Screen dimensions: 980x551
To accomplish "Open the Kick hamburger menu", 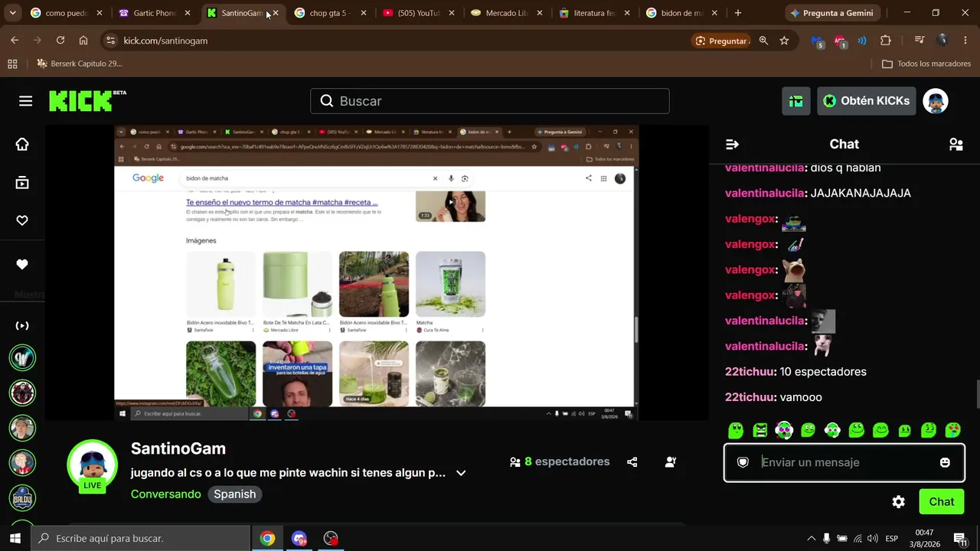I will pyautogui.click(x=26, y=101).
